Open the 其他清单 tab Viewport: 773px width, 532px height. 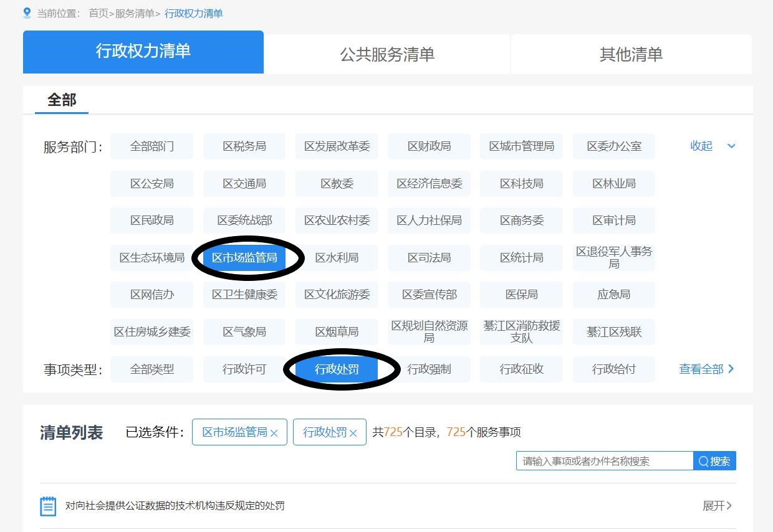coord(631,54)
